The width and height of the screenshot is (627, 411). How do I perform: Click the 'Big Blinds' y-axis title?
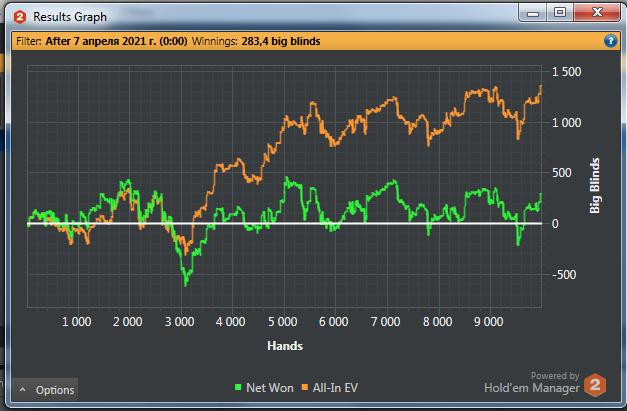click(595, 186)
